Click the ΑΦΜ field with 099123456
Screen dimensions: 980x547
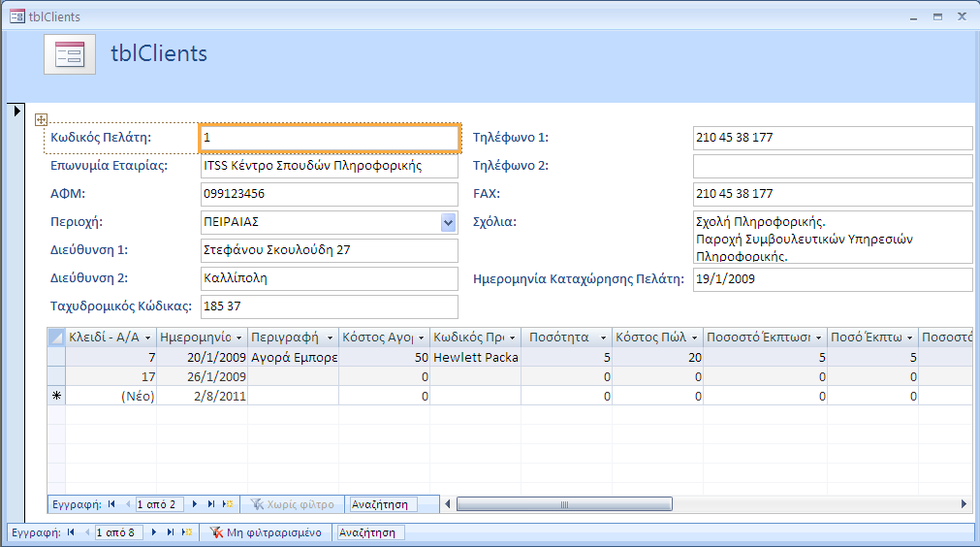pos(330,194)
